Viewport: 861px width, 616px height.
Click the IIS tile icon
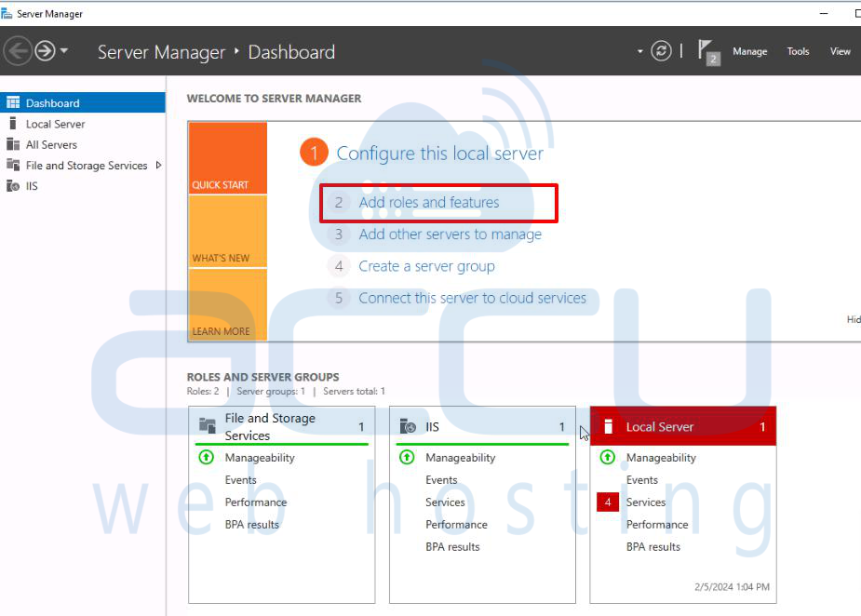(408, 426)
